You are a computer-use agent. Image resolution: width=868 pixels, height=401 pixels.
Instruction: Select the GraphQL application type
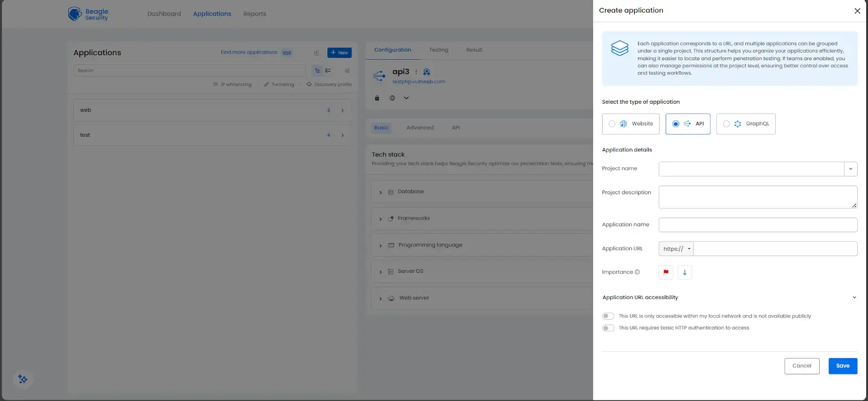[x=746, y=124]
